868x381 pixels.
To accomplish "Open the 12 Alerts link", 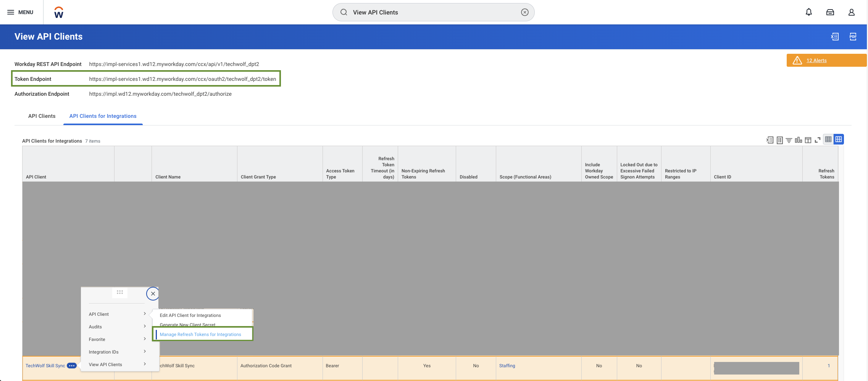I will [x=816, y=60].
